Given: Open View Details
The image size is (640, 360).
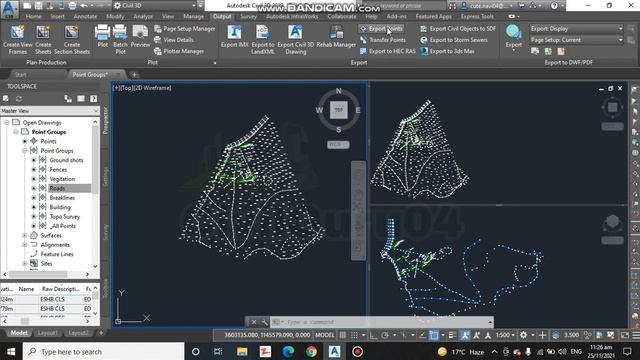Looking at the screenshot, I should tap(174, 40).
